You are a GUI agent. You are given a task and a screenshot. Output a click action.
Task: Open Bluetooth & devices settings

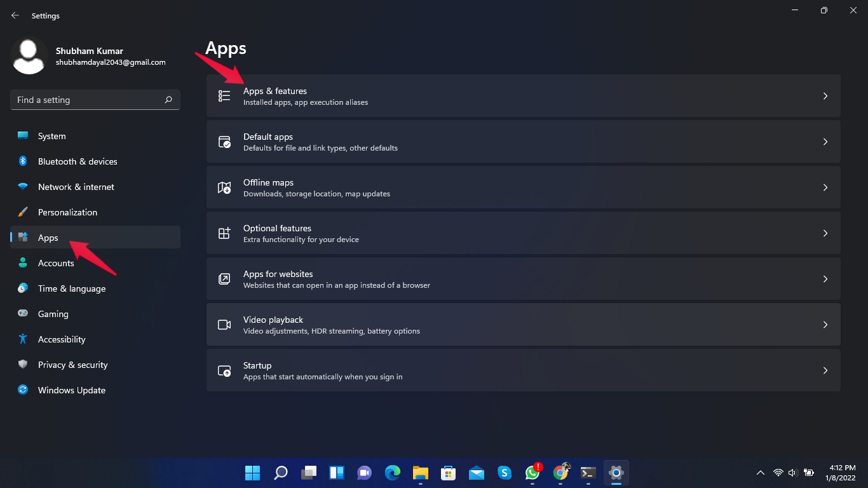tap(78, 161)
